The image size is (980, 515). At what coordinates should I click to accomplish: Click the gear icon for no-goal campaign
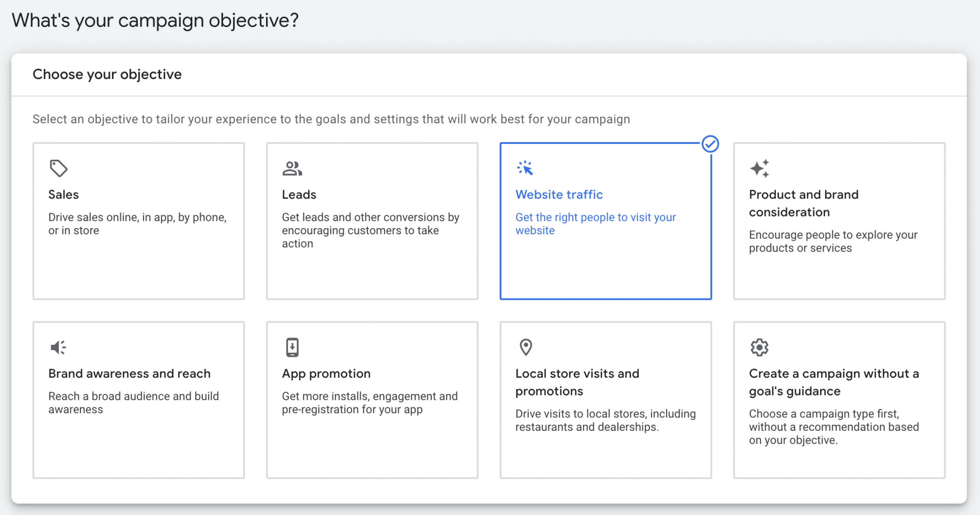point(759,347)
